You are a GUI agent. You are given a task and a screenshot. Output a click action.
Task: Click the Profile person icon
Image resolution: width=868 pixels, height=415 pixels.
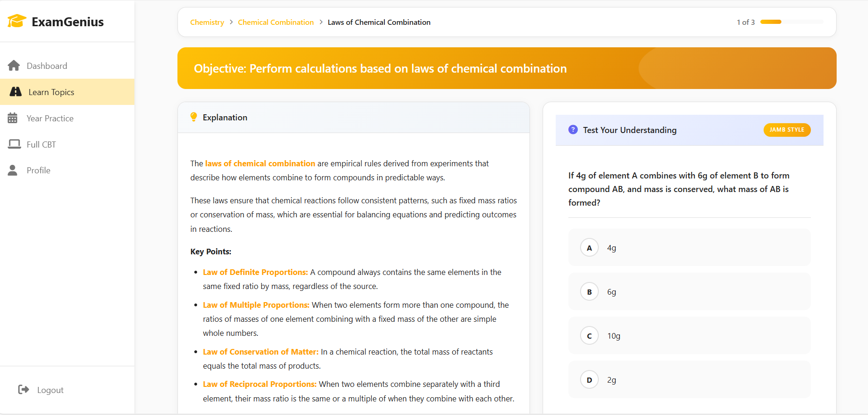coord(13,170)
